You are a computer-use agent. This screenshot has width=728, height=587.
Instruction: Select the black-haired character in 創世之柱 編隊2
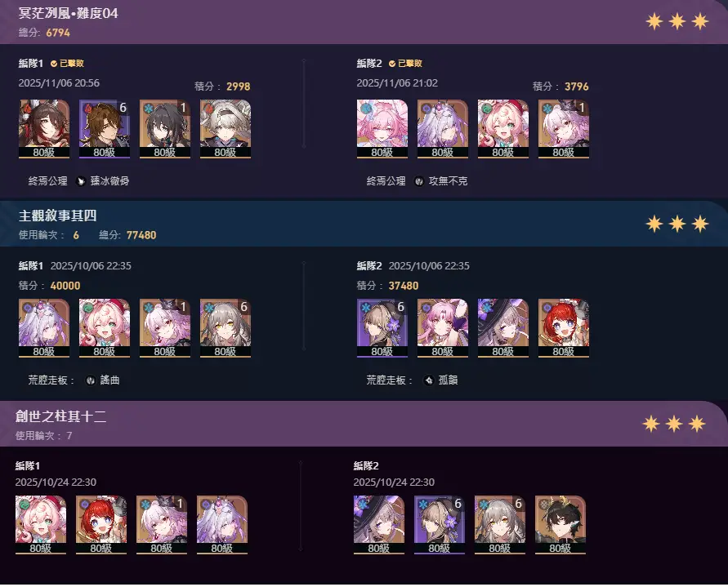[x=560, y=525]
